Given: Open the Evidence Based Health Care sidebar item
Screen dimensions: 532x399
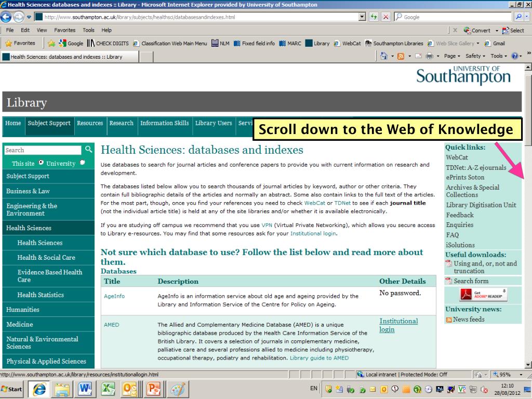Looking at the screenshot, I should click(48, 276).
